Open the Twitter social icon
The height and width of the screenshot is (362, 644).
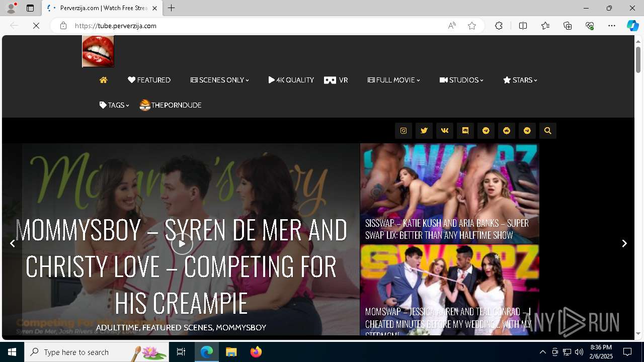tap(424, 131)
